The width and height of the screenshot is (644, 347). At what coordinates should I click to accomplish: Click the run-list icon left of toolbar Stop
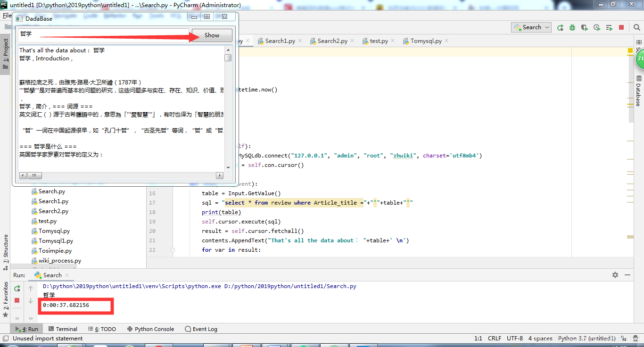(x=609, y=28)
